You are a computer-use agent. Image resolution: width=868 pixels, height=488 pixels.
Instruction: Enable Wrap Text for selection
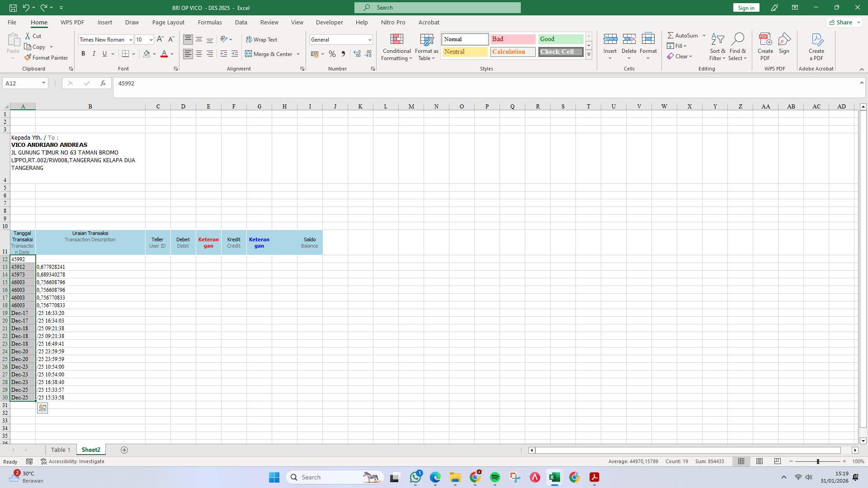(262, 39)
